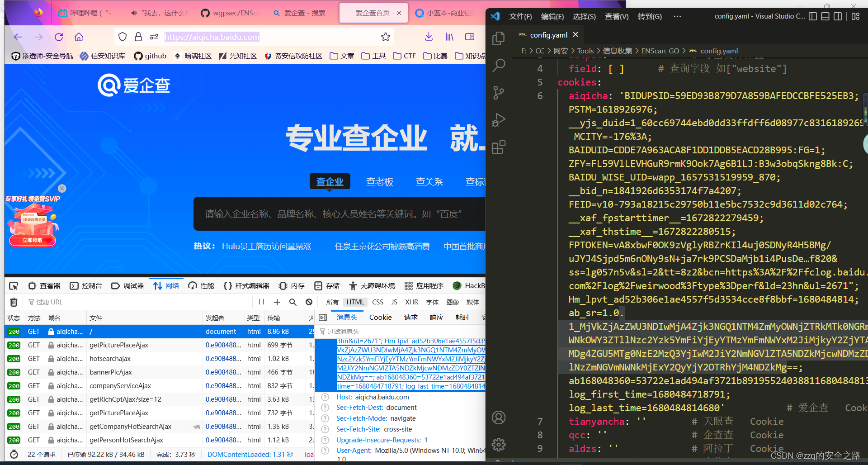Switch to the Cookie tab in network details
Screen dimensions: 868x465
tap(380, 317)
